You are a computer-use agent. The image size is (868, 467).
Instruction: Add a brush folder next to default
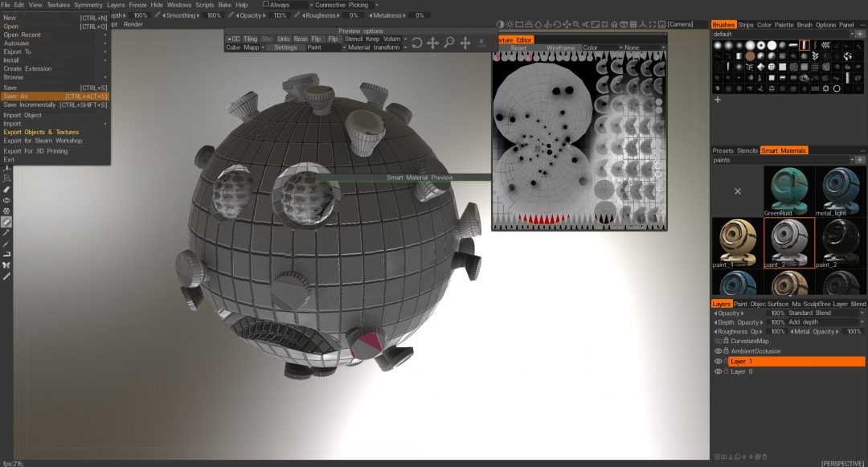point(860,35)
